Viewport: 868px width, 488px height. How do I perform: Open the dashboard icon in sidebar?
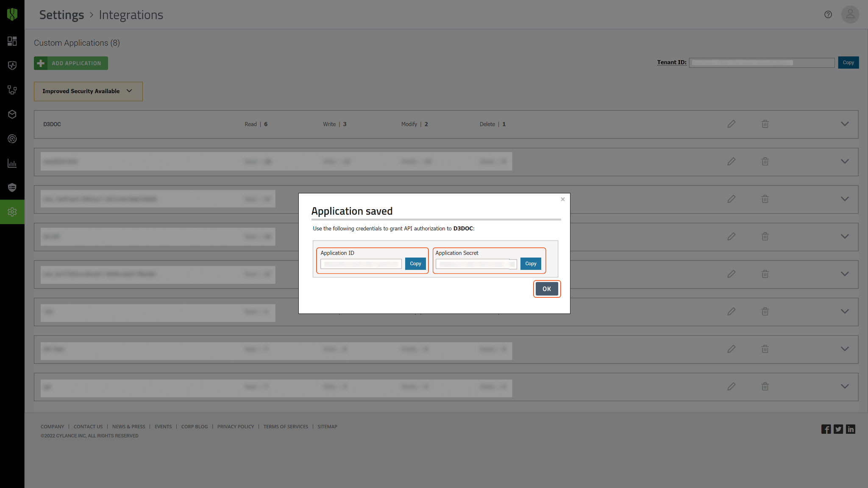12,41
